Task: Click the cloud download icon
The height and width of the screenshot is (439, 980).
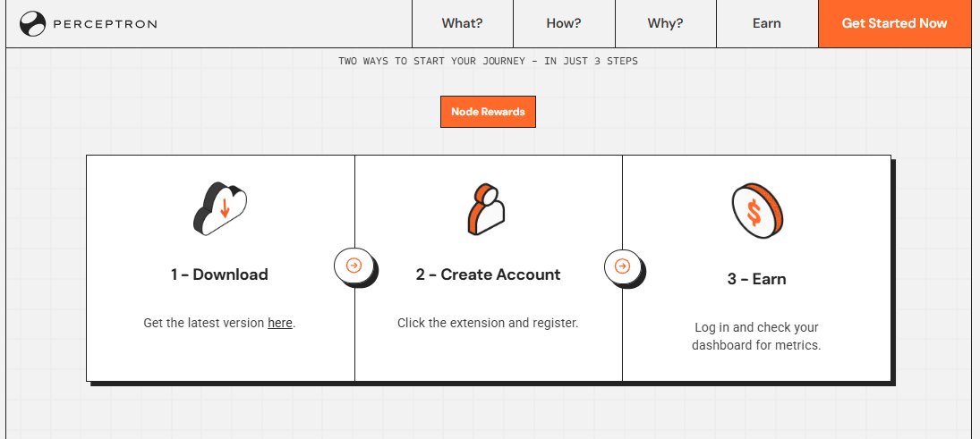Action: (220, 208)
